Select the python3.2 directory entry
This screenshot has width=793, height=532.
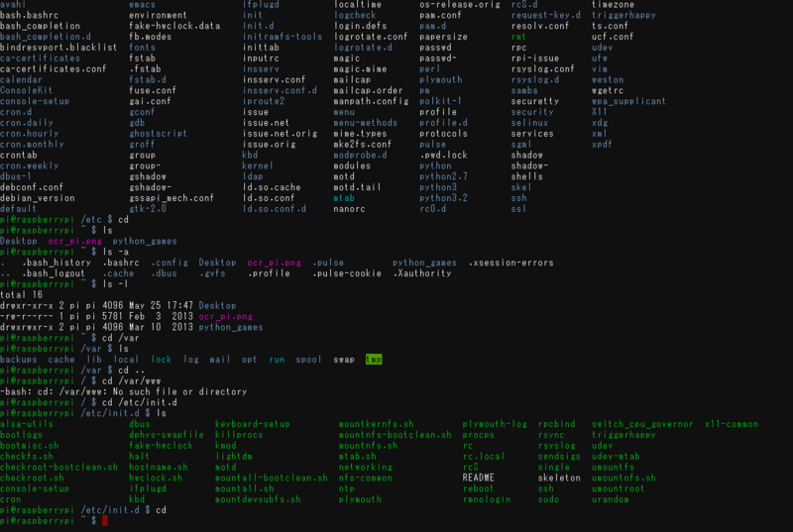click(443, 198)
